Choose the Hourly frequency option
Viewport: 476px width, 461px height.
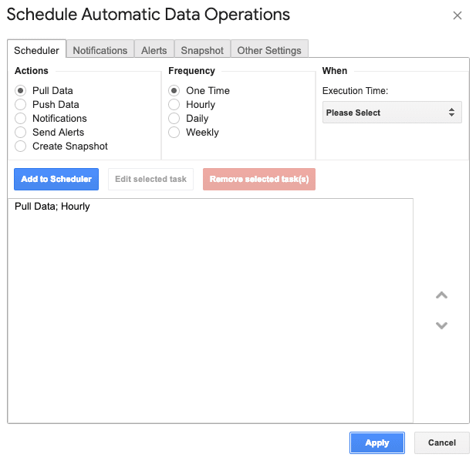[x=174, y=104]
